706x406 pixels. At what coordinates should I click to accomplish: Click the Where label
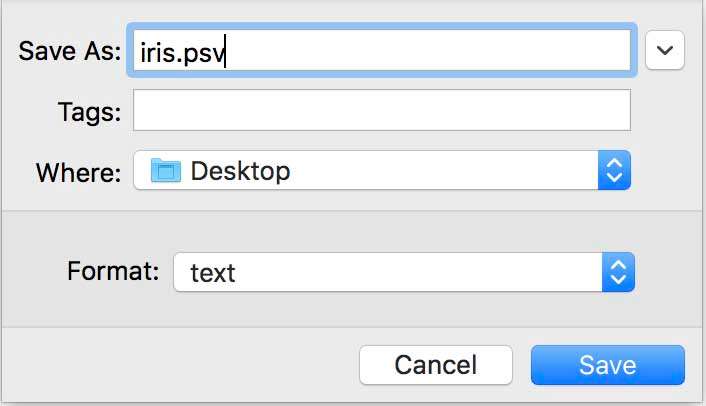click(x=79, y=172)
